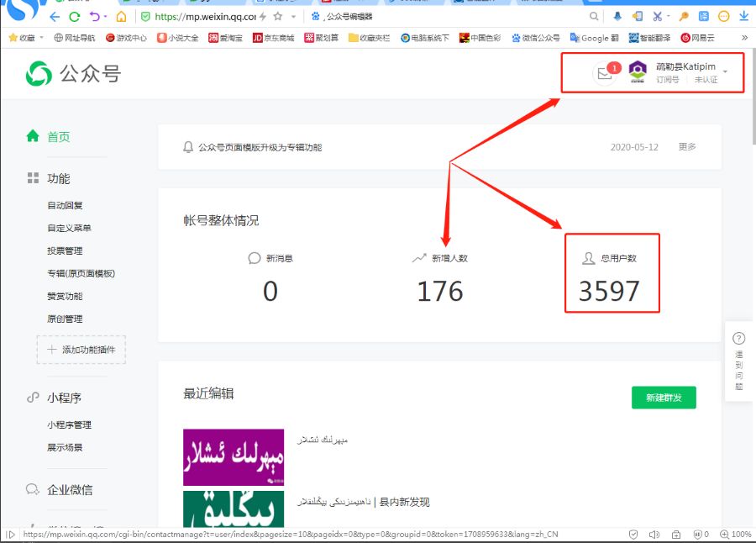
Task: Open 自定义菜单 in sidebar
Action: (x=69, y=228)
